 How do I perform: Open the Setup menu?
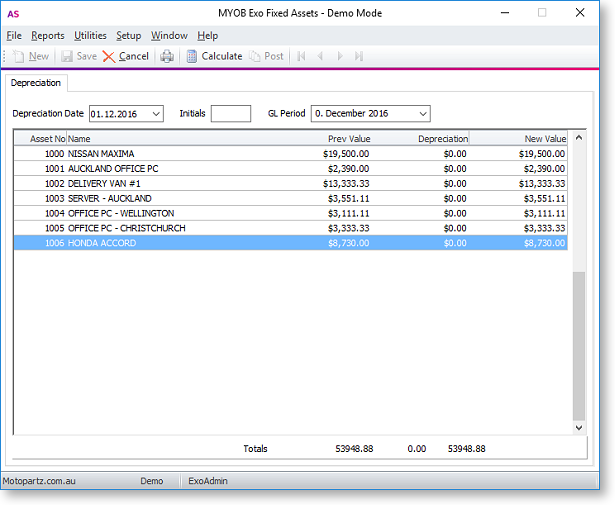coord(128,36)
